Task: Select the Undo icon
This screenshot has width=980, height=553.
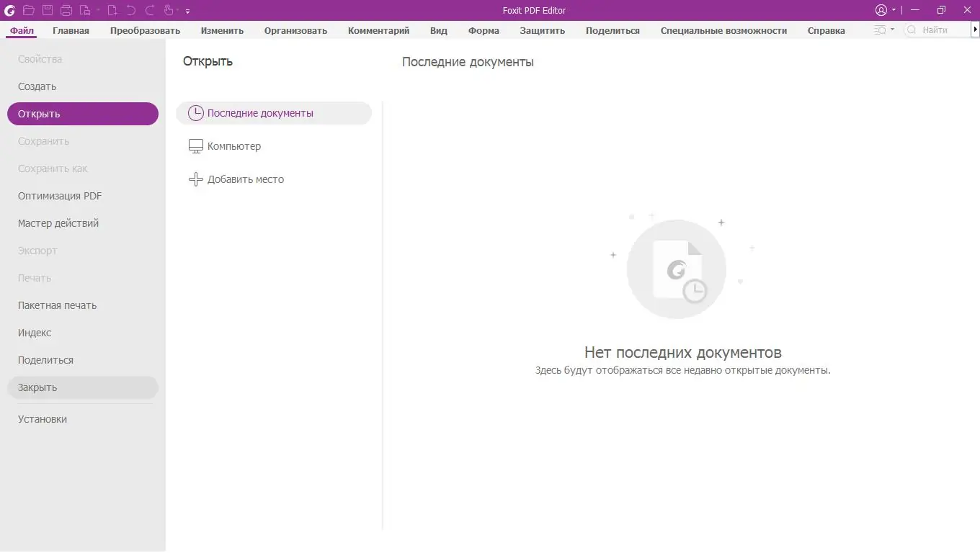Action: click(132, 10)
